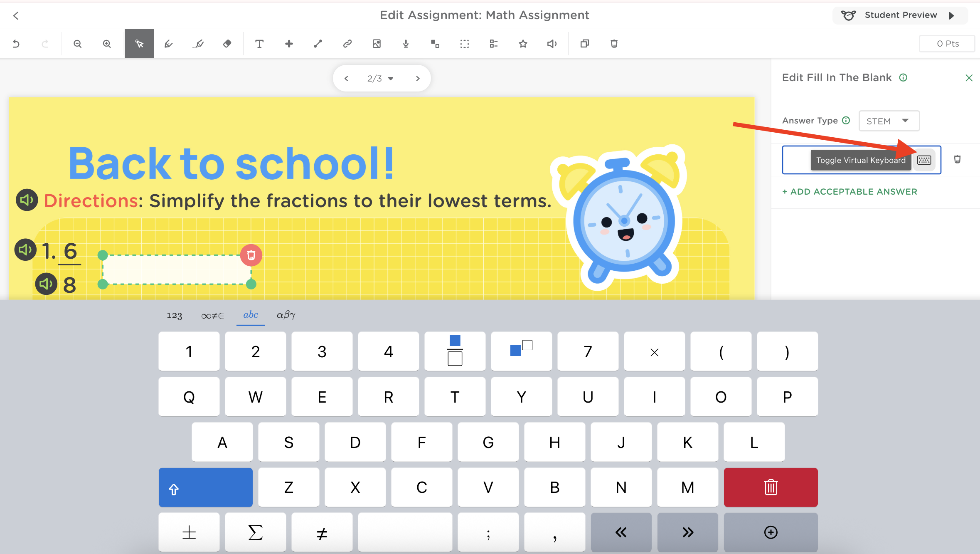This screenshot has width=980, height=554.
Task: Open the Answer Type STEM dropdown
Action: coord(889,121)
